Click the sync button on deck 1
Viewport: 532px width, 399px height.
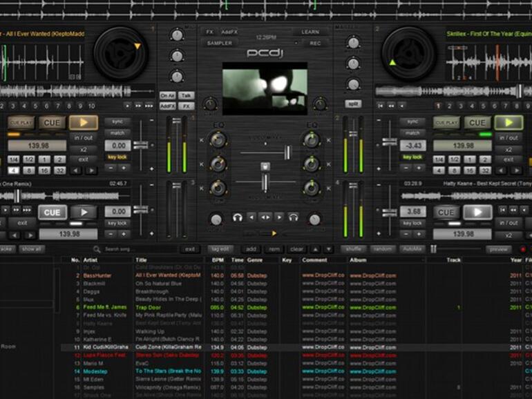pyautogui.click(x=117, y=121)
